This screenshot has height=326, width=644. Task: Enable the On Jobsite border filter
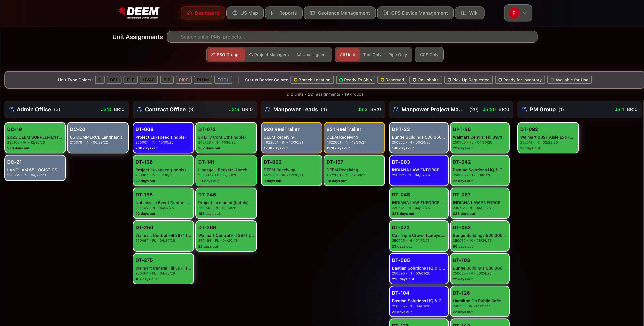pyautogui.click(x=426, y=80)
